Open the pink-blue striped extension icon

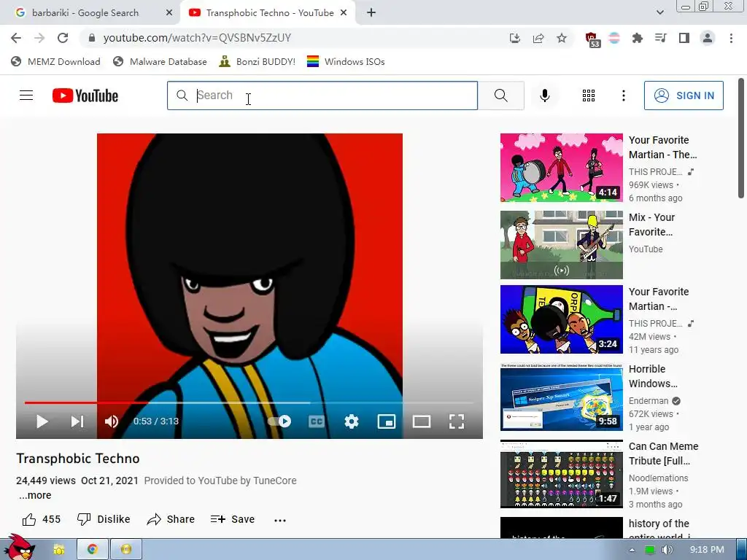614,38
